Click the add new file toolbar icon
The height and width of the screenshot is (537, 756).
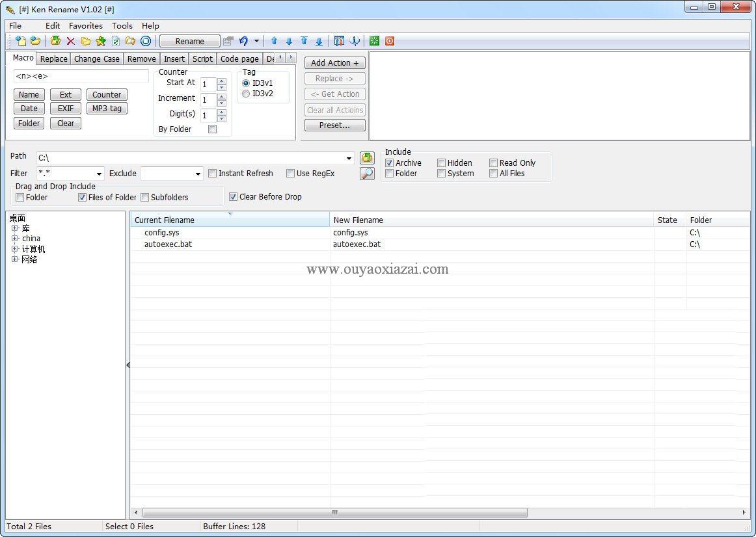tap(20, 41)
